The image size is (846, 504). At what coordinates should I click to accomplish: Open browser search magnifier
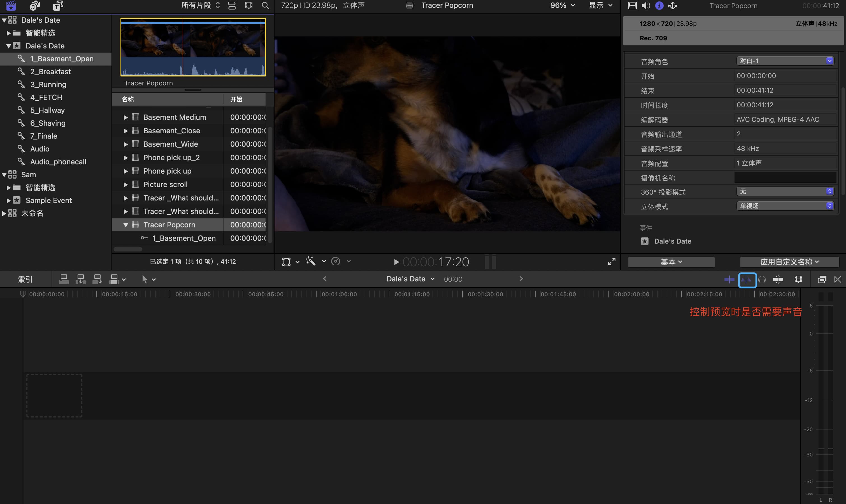pyautogui.click(x=265, y=5)
